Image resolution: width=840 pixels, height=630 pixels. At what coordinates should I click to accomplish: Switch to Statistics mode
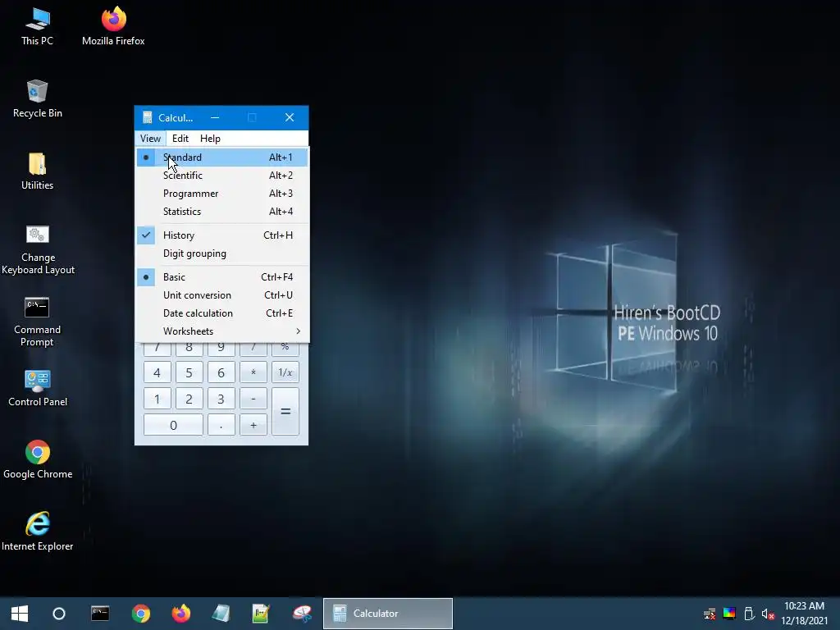(x=221, y=212)
